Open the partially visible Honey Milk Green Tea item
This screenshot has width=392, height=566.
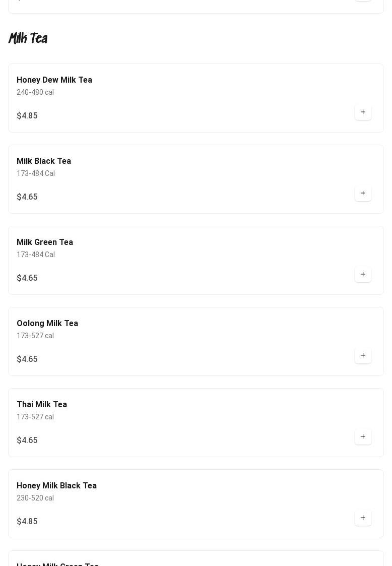click(195, 558)
